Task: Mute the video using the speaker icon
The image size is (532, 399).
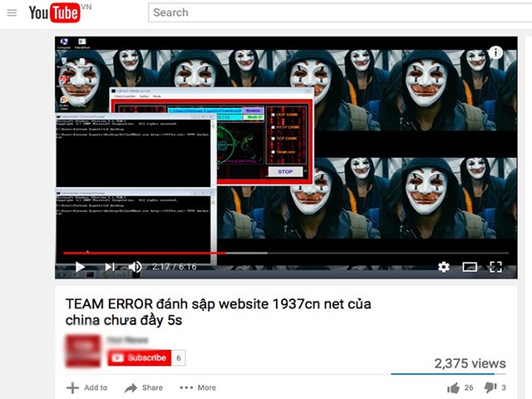Action: pyautogui.click(x=135, y=267)
